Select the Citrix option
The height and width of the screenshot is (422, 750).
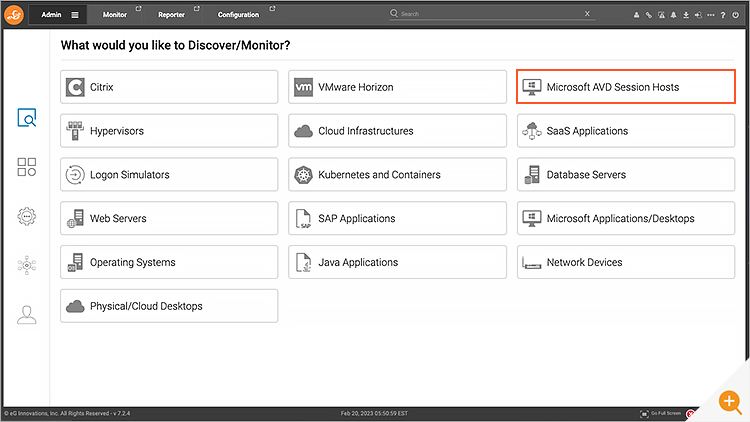(169, 87)
